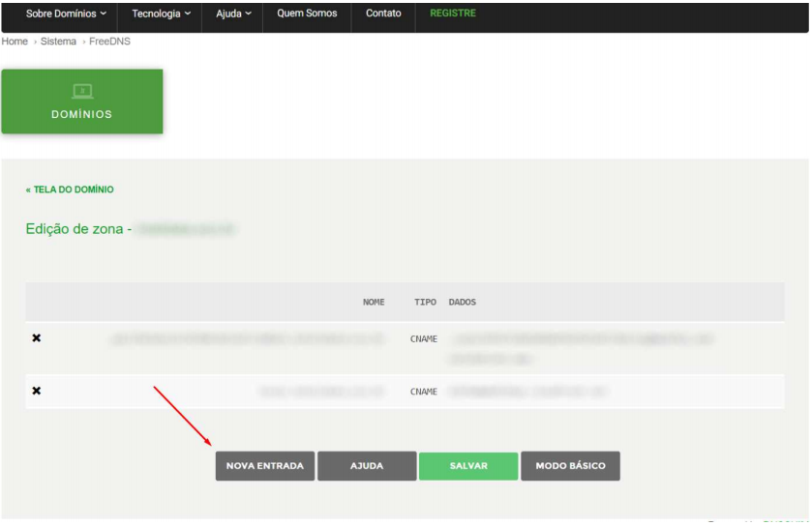Open the Contato menu item

pyautogui.click(x=383, y=14)
